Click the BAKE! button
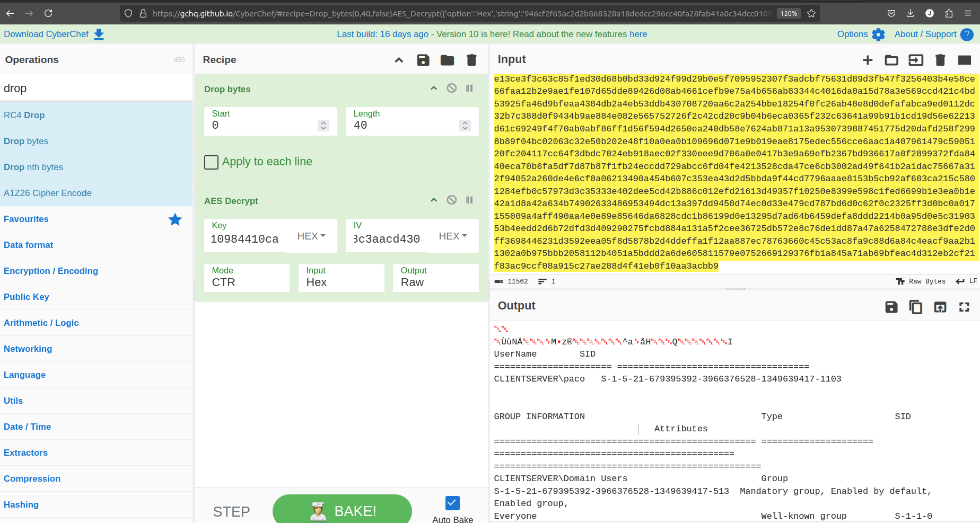 coord(342,511)
